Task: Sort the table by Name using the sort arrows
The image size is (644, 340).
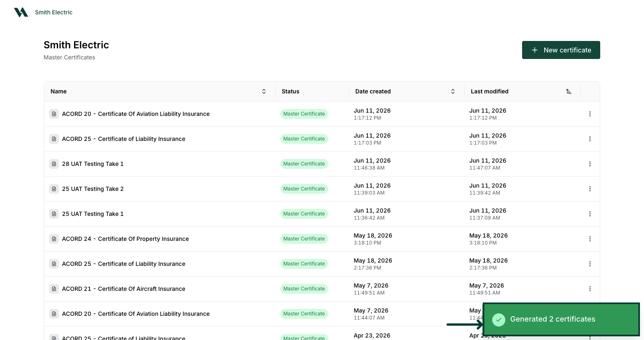Action: pyautogui.click(x=264, y=91)
